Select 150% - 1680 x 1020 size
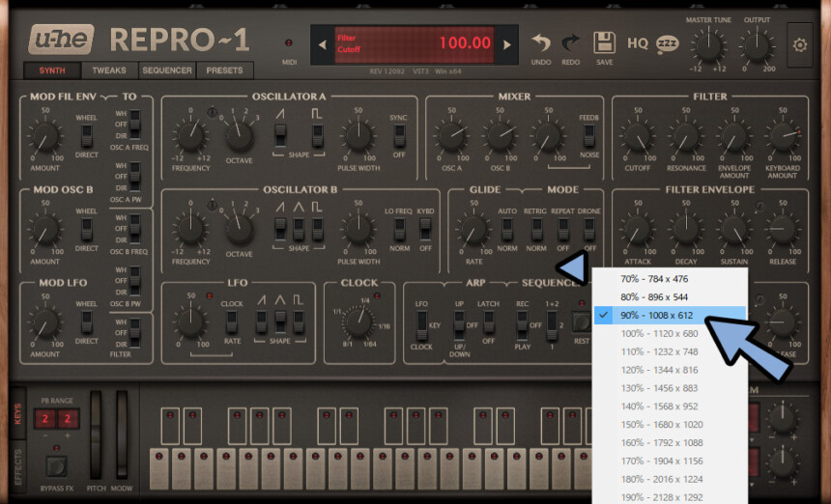Screen dimensions: 831x504 pos(670,425)
